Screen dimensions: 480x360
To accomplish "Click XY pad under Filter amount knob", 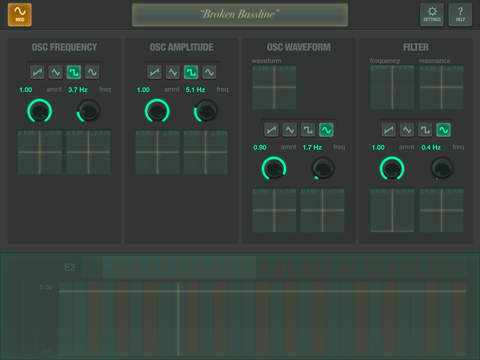I will pyautogui.click(x=392, y=210).
